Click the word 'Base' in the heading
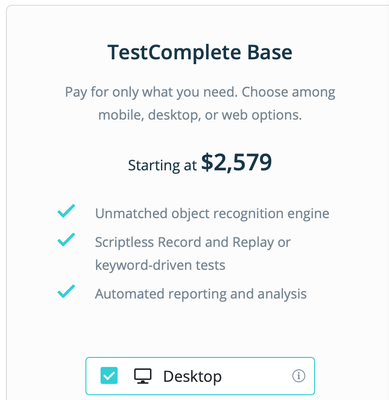This screenshot has width=389, height=400. pyautogui.click(x=269, y=53)
